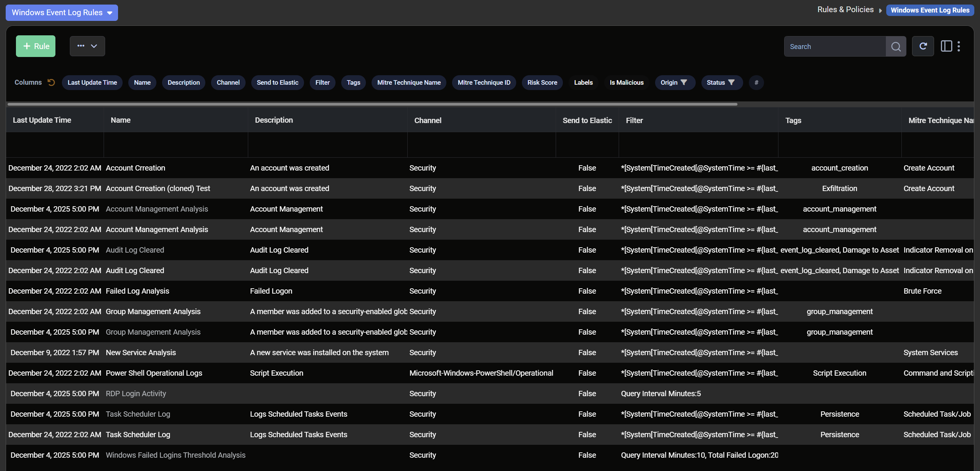
Task: Reset columns with the undo icon
Action: click(x=51, y=82)
